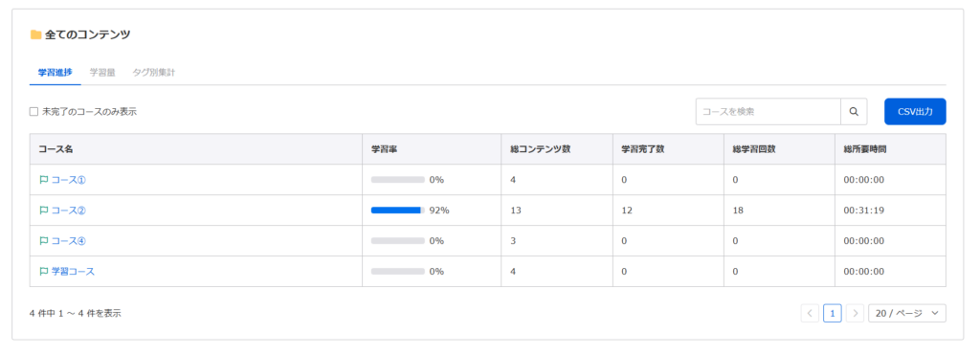Open the 学習コース link
Viewport: 980px width, 355px height.
click(73, 271)
